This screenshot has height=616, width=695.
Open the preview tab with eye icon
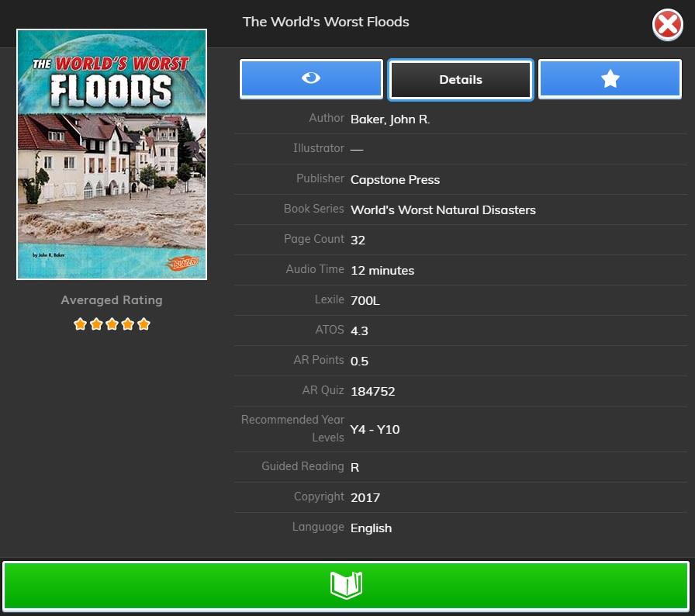(311, 79)
